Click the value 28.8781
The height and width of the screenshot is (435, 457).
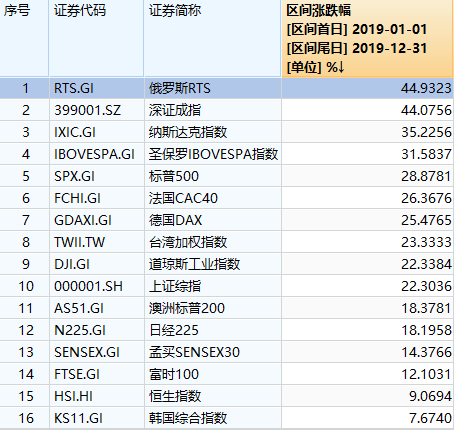pos(426,176)
